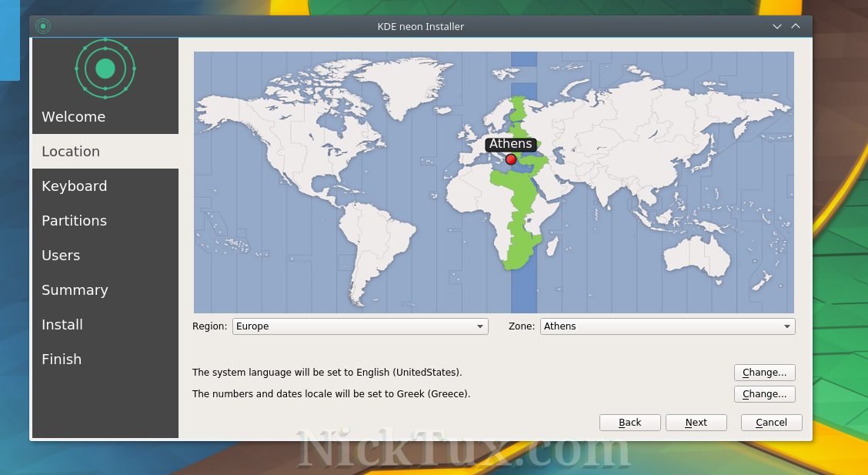This screenshot has height=475, width=868.
Task: Click the red Athens location pin
Action: (511, 159)
